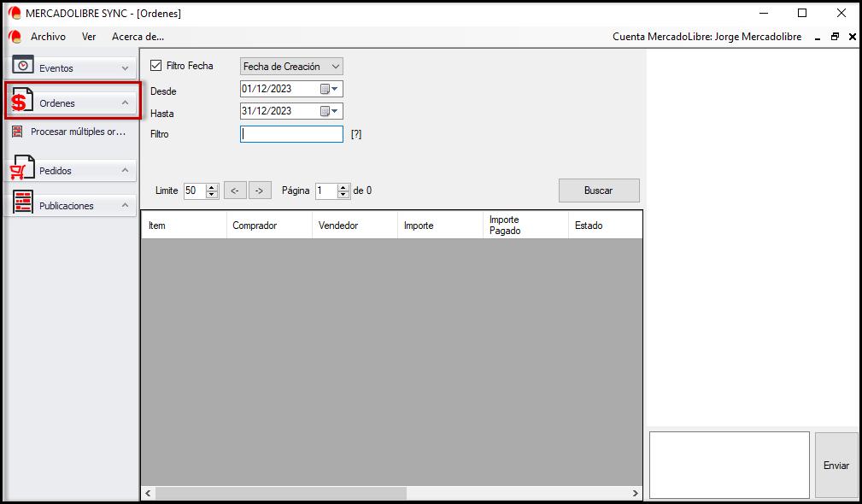Image resolution: width=862 pixels, height=504 pixels.
Task: Increase the Limite value with up arrow
Action: (212, 187)
